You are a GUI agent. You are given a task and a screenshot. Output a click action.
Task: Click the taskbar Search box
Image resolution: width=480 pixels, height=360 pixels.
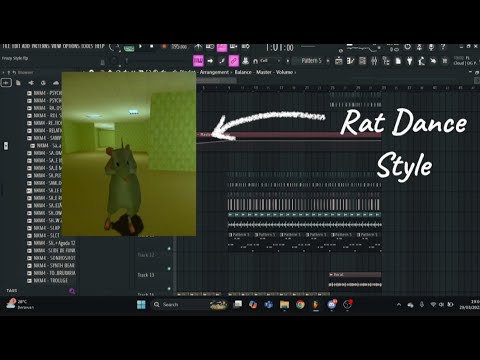coord(190,305)
